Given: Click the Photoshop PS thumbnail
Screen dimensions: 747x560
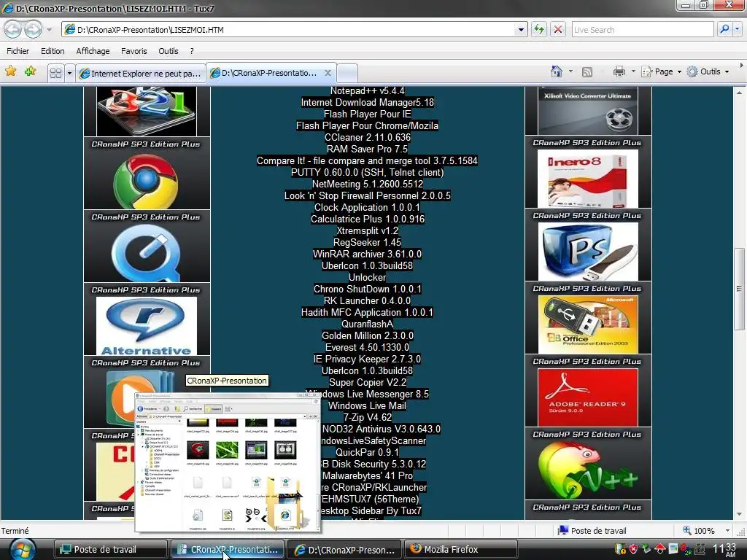Looking at the screenshot, I should (x=587, y=252).
